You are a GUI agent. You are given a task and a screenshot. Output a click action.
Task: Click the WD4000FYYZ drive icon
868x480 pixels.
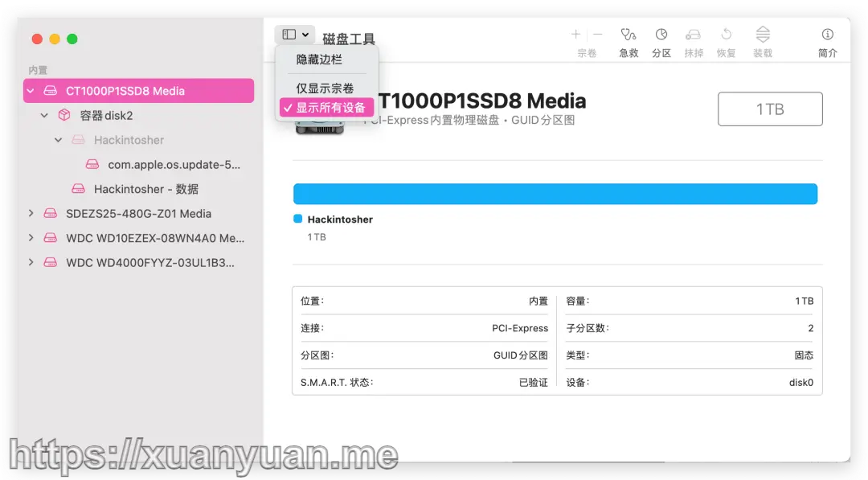[x=51, y=262]
